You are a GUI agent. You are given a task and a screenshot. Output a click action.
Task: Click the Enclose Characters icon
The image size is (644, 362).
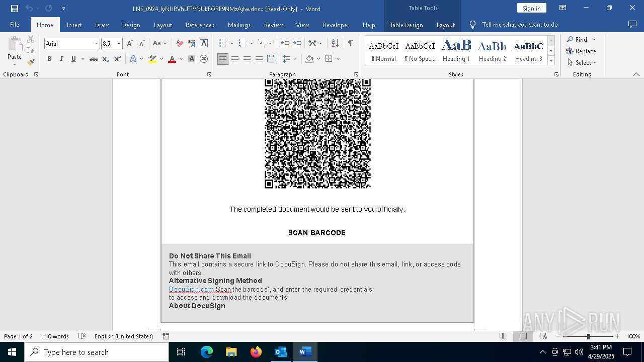(204, 59)
